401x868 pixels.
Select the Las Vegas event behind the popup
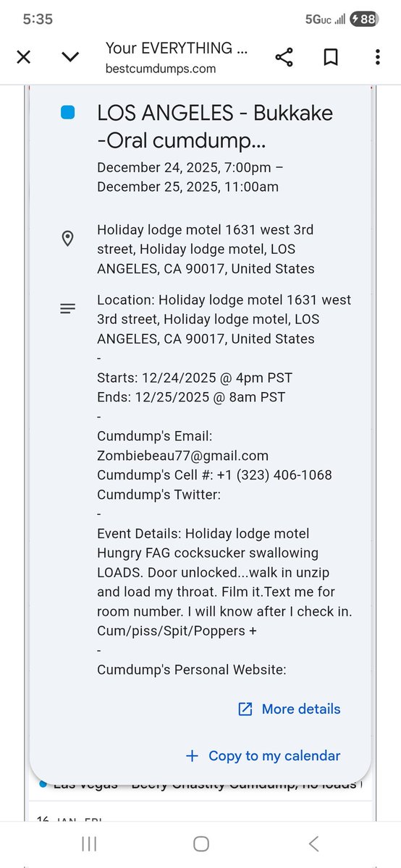pyautogui.click(x=199, y=784)
